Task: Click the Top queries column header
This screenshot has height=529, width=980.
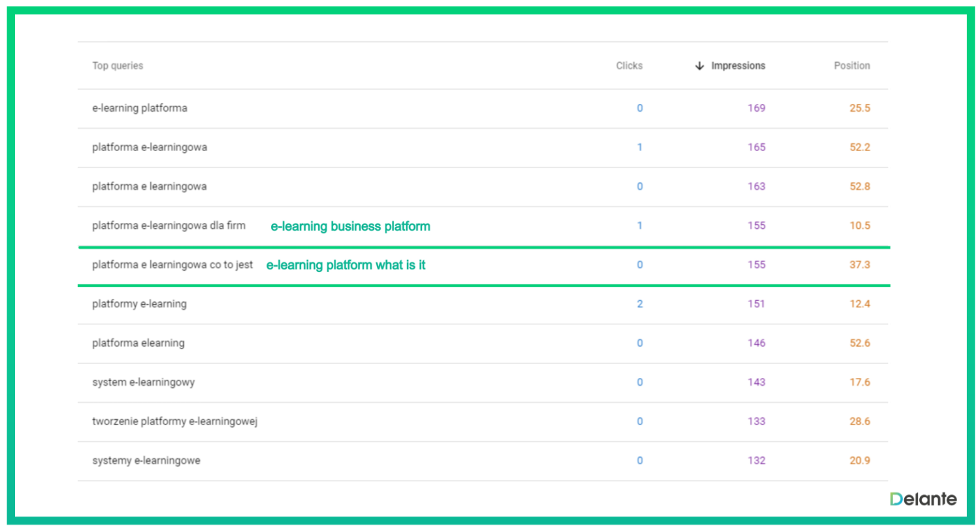Action: [118, 66]
